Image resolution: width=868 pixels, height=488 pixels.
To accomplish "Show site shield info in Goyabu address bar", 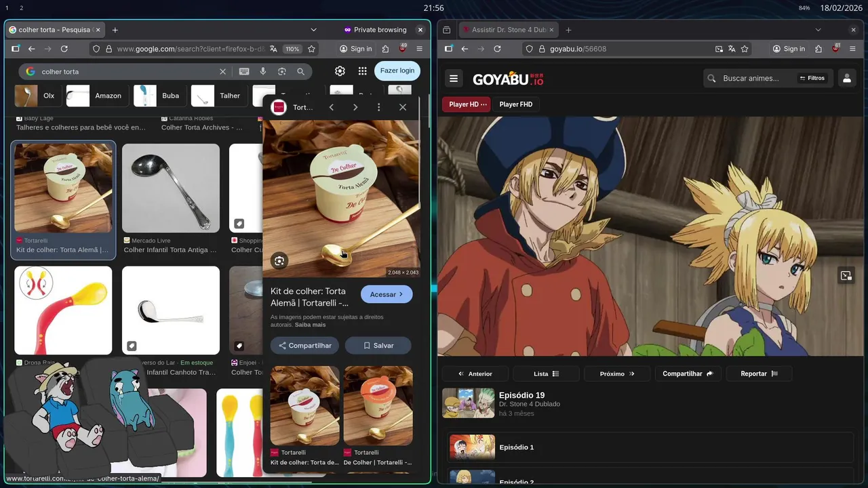I will (529, 49).
